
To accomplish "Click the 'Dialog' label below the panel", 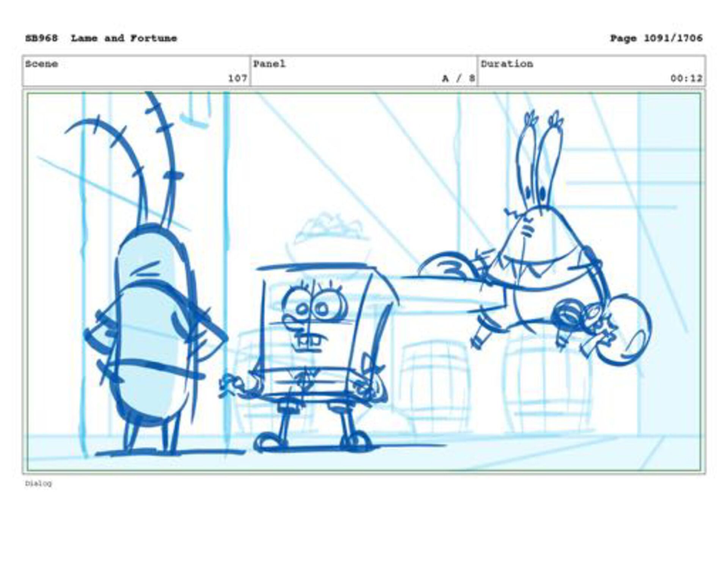I will (x=38, y=483).
